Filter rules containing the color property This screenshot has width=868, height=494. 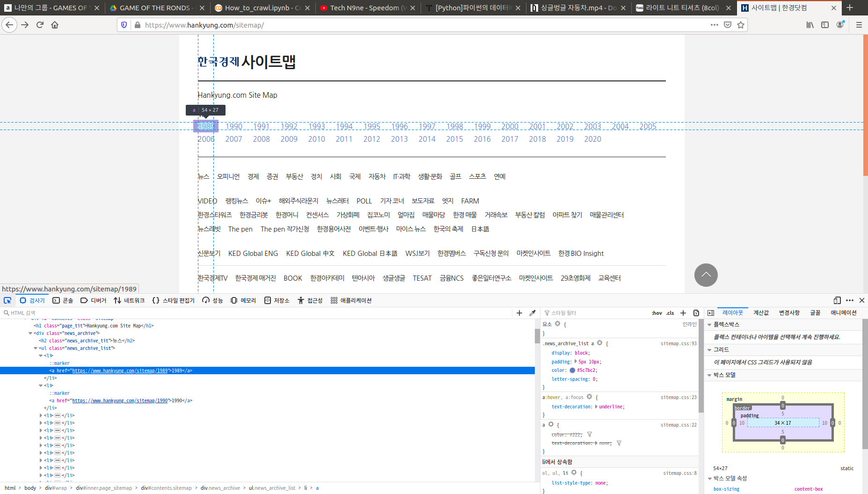click(590, 435)
